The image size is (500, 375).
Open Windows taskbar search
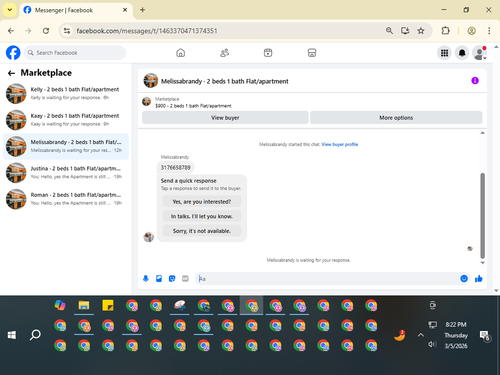click(35, 335)
